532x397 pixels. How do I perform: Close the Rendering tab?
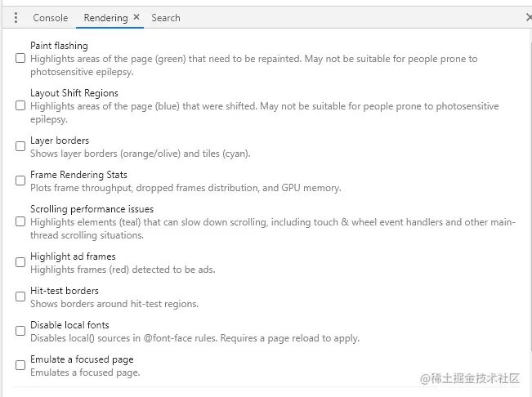pyautogui.click(x=136, y=17)
